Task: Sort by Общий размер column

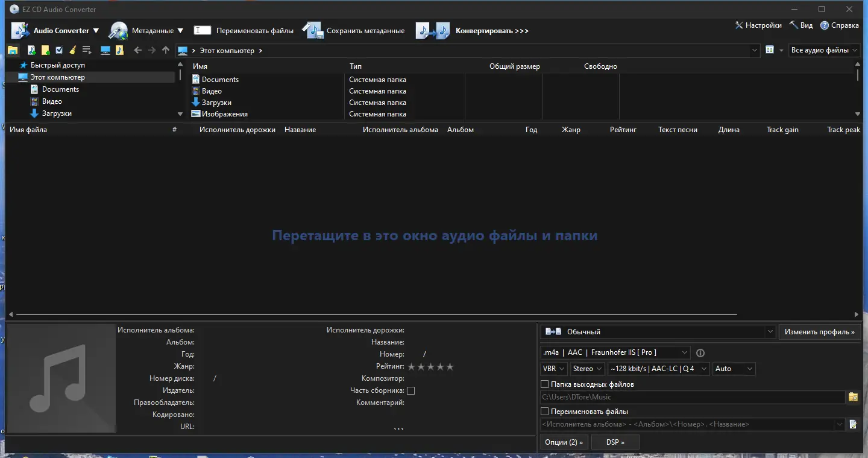Action: click(515, 66)
